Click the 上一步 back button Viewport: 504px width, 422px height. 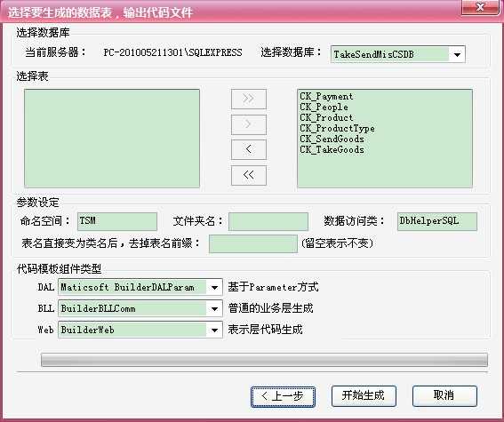pos(283,396)
